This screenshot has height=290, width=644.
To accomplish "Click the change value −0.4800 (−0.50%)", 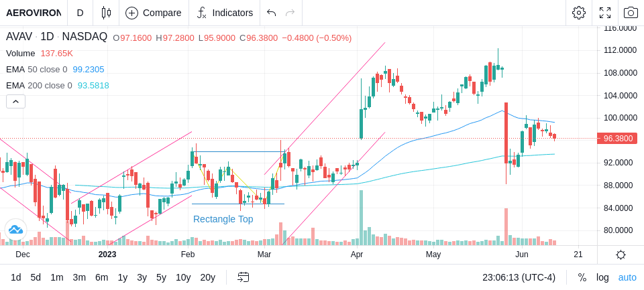I will coord(317,38).
